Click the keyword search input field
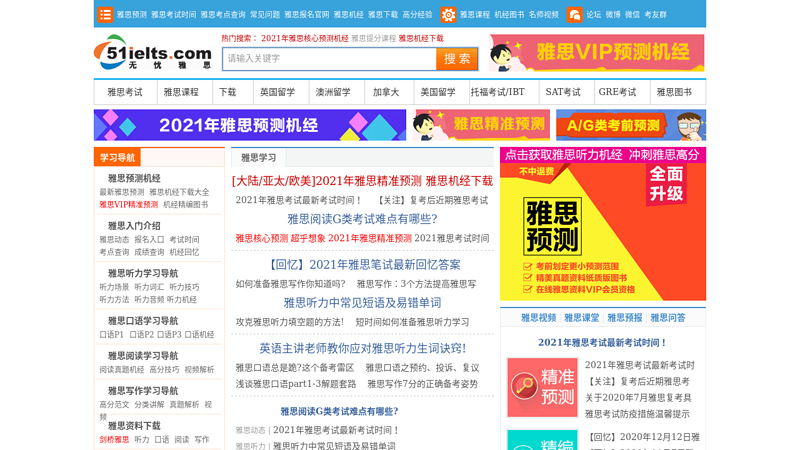 [x=330, y=59]
